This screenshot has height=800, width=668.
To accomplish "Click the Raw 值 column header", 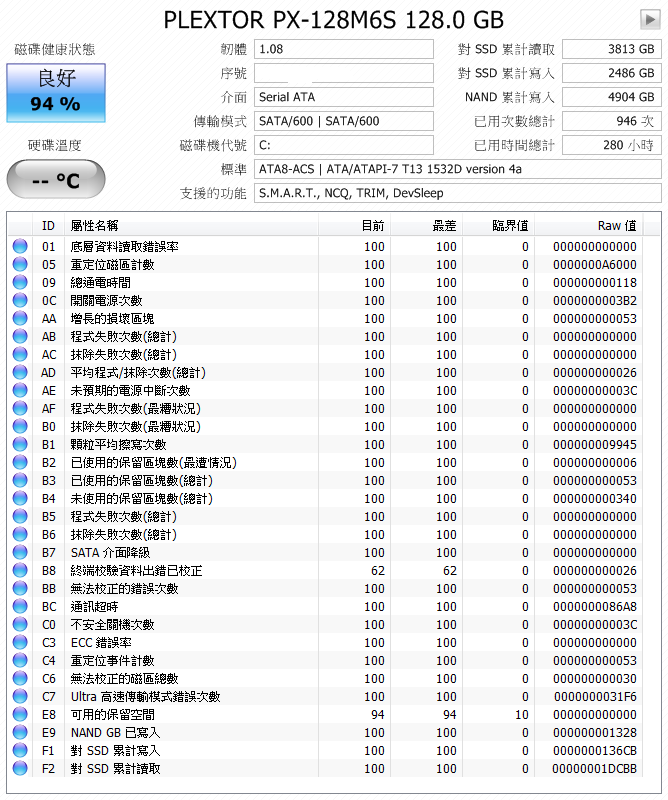I will point(589,226).
